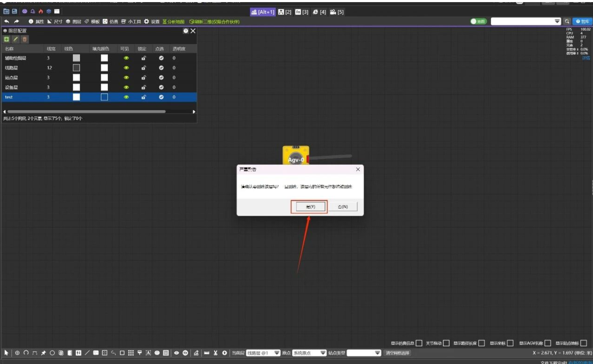The image size is (593, 364).
Task: Select the pin marker tool
Action: click(x=44, y=353)
